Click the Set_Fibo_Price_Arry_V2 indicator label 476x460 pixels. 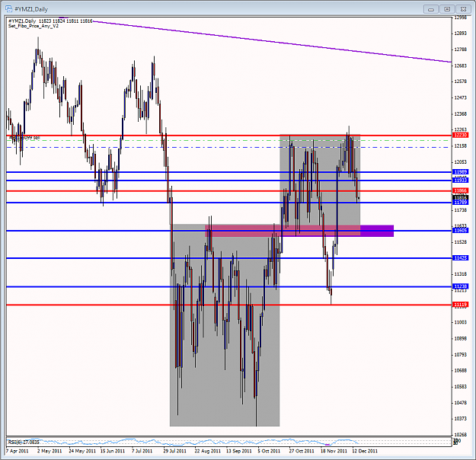tap(34, 26)
